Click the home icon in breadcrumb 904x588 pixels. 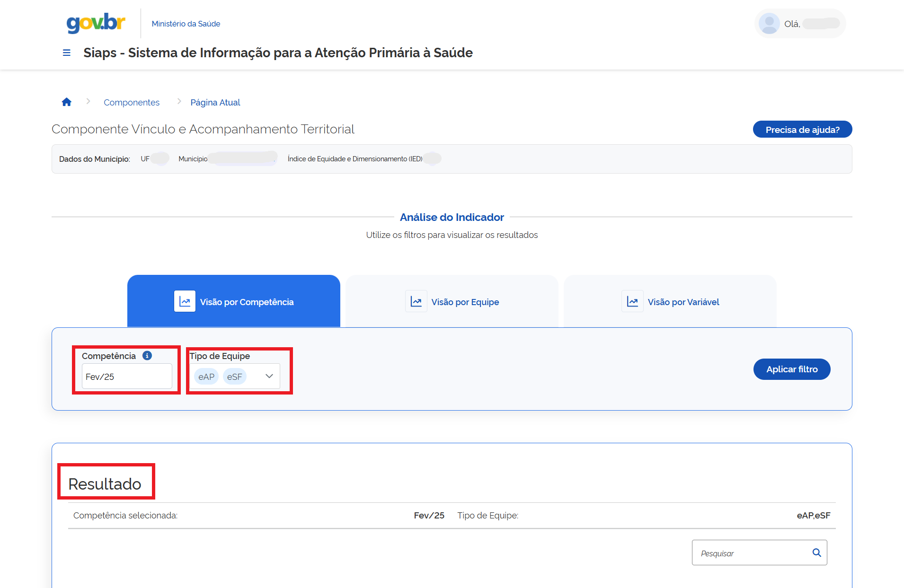67,102
